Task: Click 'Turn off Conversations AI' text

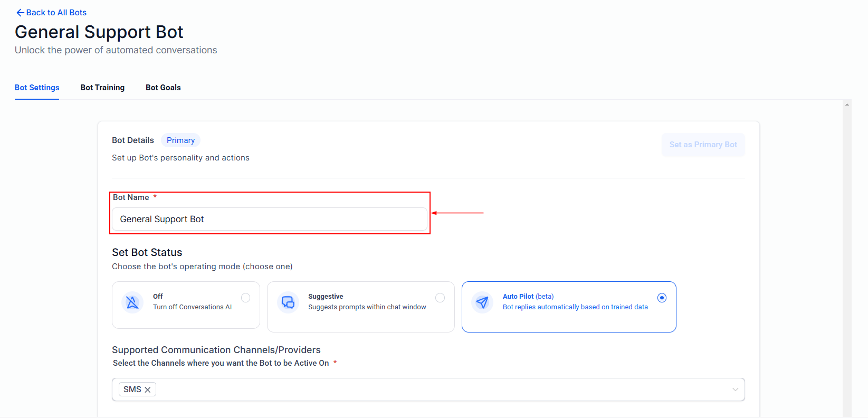Action: 193,307
